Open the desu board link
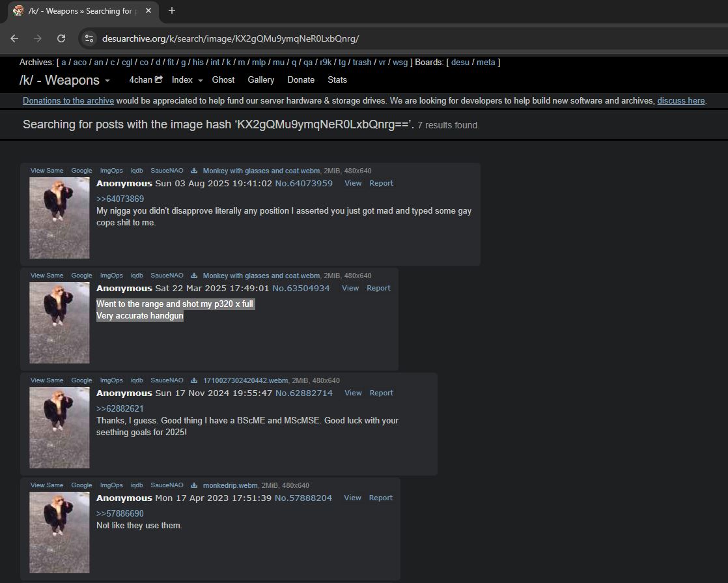This screenshot has width=728, height=583. coord(460,63)
